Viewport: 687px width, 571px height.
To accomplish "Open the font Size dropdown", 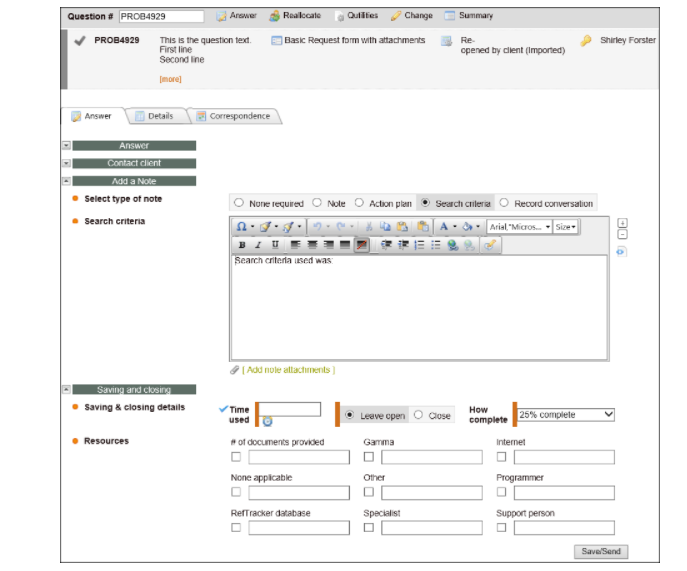I will click(x=565, y=227).
